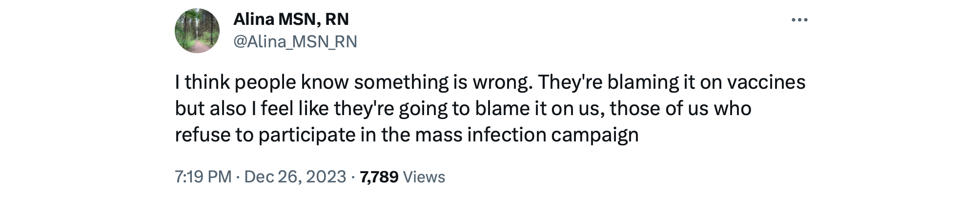Viewport: 980px width, 198px height.
Task: Click the third tweet line starting 'refuse to participate'
Action: (406, 135)
